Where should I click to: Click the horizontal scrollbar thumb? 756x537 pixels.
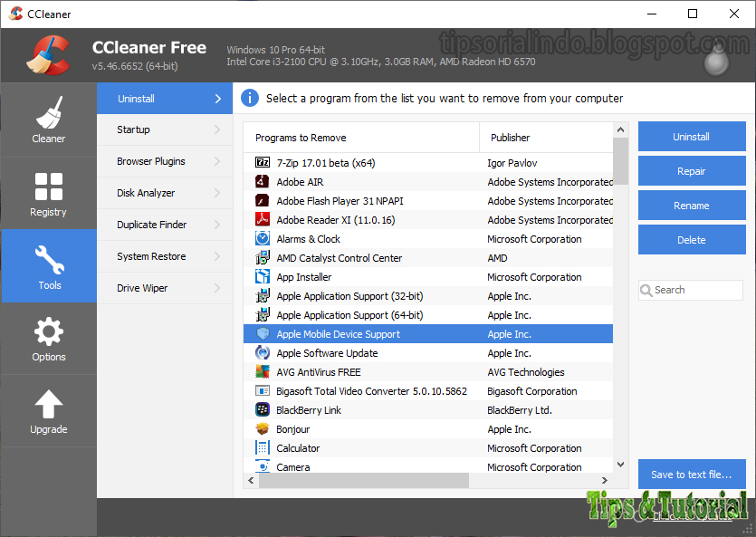364,480
